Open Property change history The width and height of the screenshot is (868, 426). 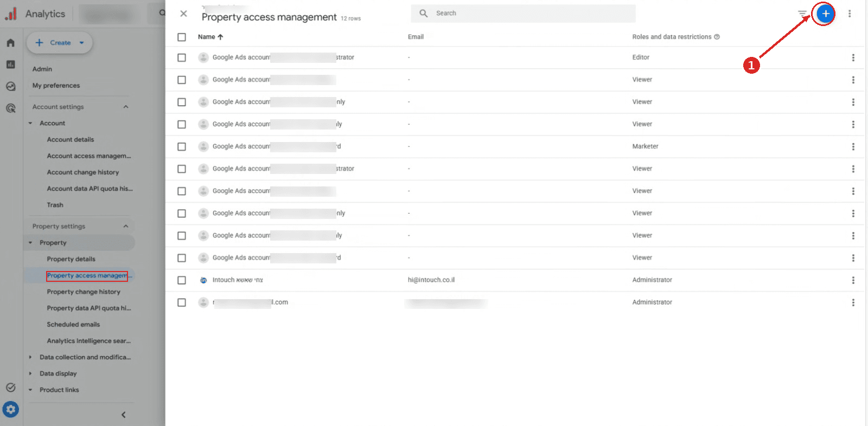(84, 292)
